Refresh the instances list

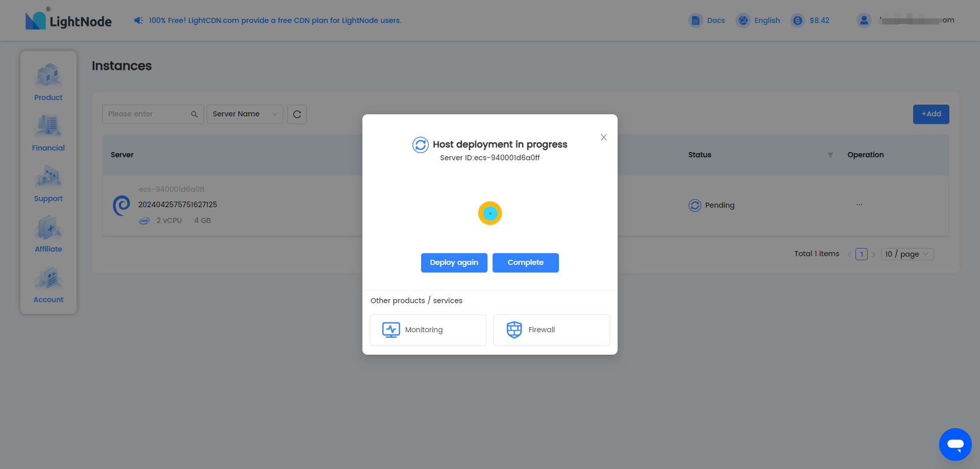click(x=297, y=114)
